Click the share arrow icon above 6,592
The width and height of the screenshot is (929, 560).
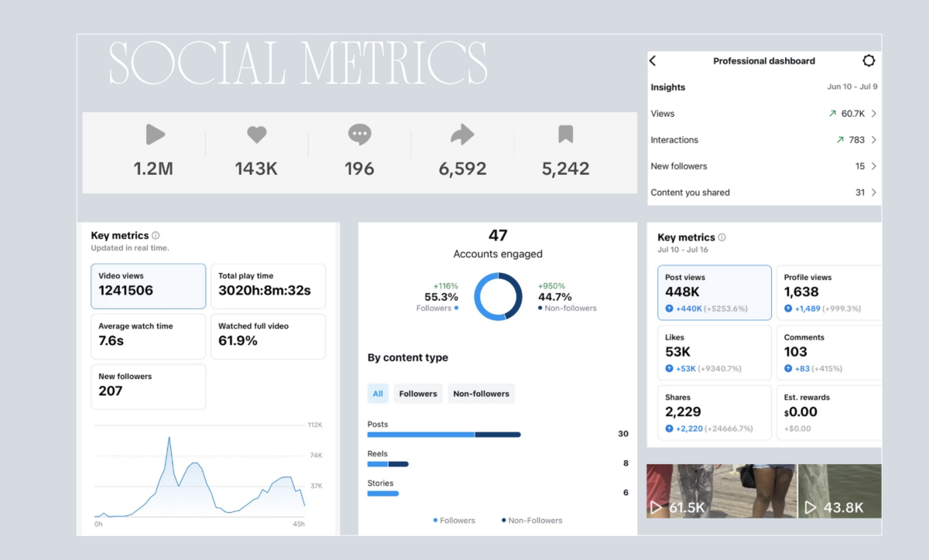[462, 135]
